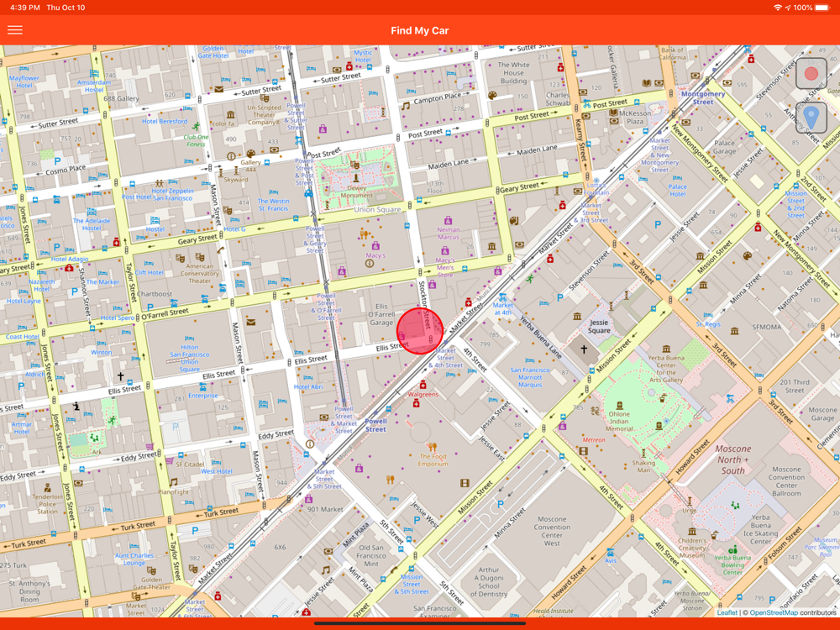Tap the red record-location button

pyautogui.click(x=811, y=73)
